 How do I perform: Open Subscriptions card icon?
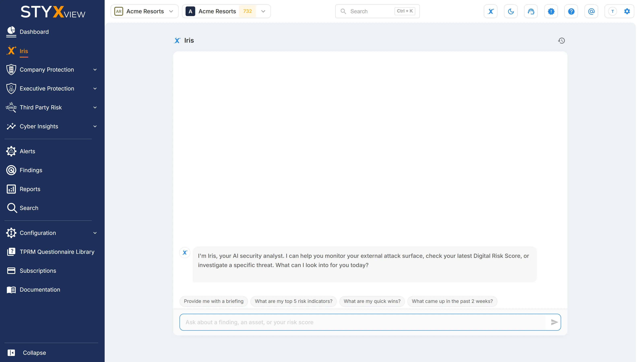tap(11, 270)
